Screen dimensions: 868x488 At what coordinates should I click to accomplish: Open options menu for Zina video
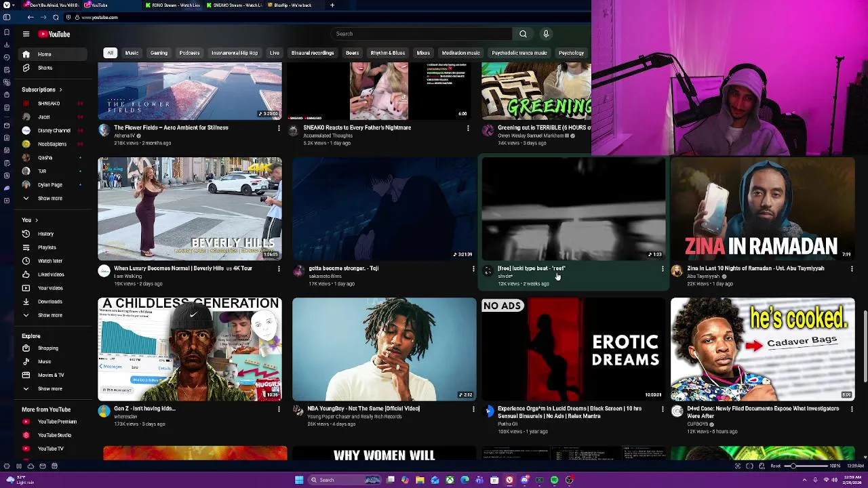point(852,269)
